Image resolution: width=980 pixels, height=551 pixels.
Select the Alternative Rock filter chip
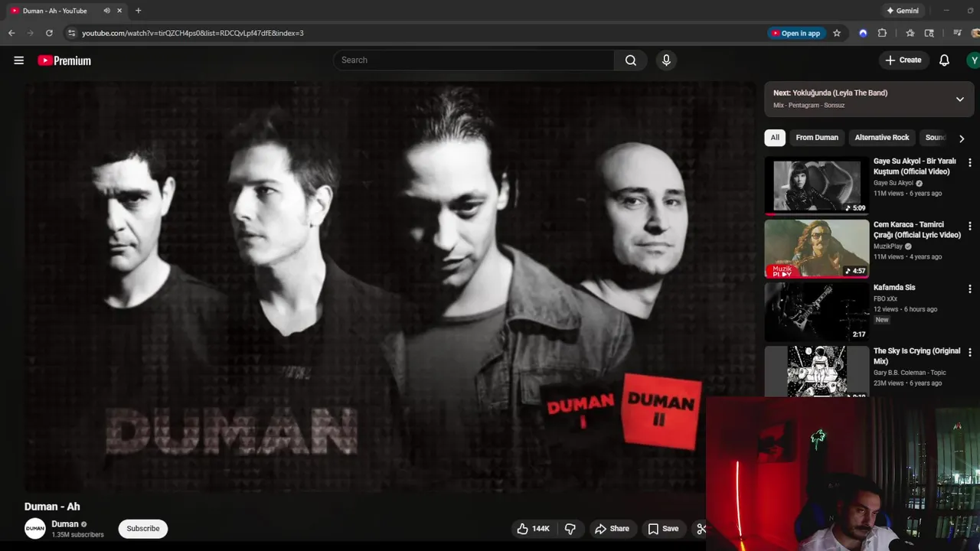point(882,138)
